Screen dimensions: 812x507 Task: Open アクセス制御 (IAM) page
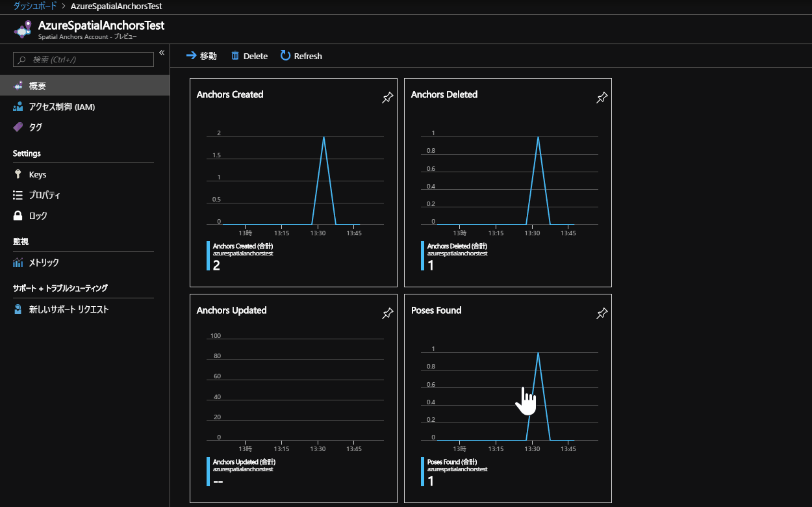(x=62, y=107)
